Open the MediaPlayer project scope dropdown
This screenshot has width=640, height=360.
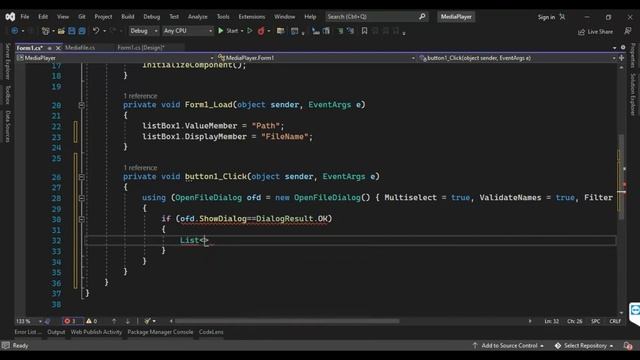point(116,58)
